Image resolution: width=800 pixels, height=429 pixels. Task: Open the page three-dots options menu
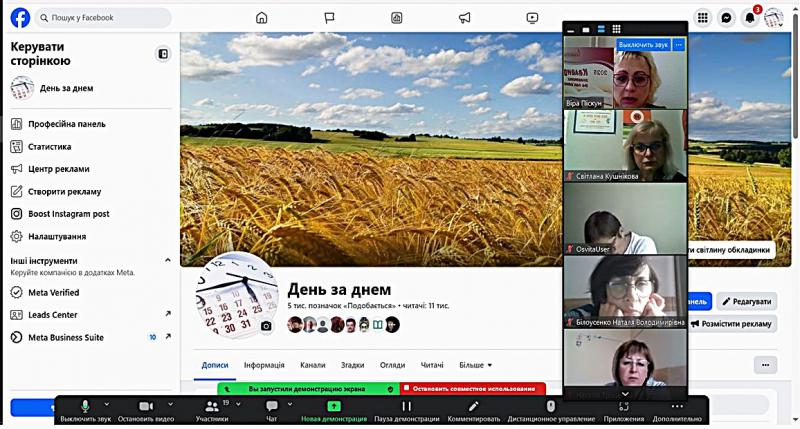[x=765, y=365]
